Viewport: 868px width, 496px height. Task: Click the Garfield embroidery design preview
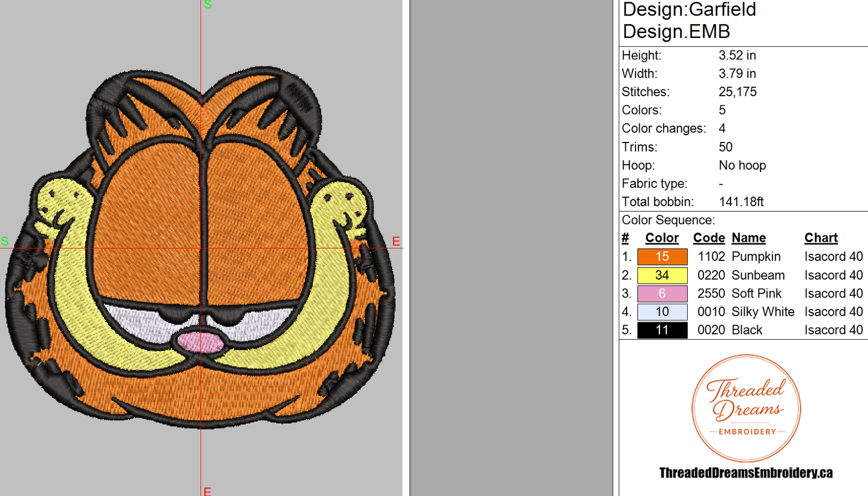(x=200, y=248)
